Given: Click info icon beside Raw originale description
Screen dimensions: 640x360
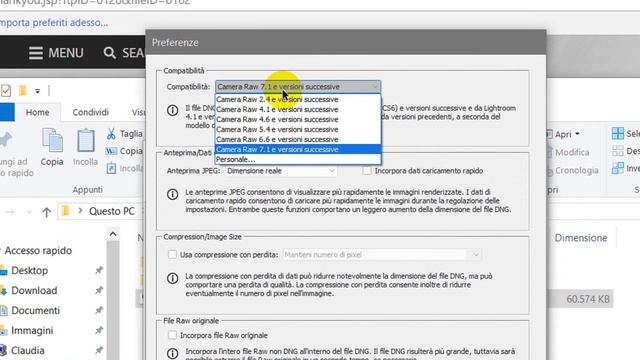Looking at the screenshot, I should tap(173, 353).
